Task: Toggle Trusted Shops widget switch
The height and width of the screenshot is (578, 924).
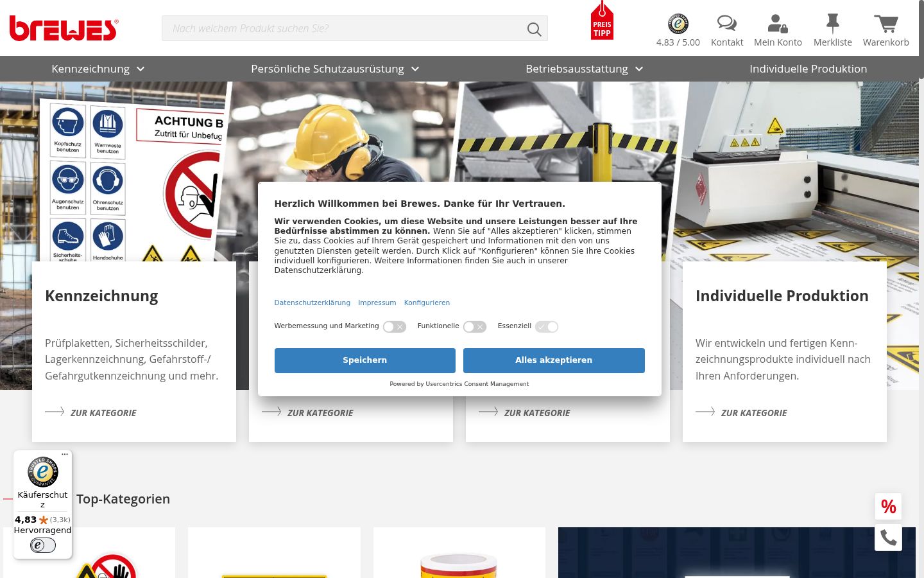Action: (43, 545)
